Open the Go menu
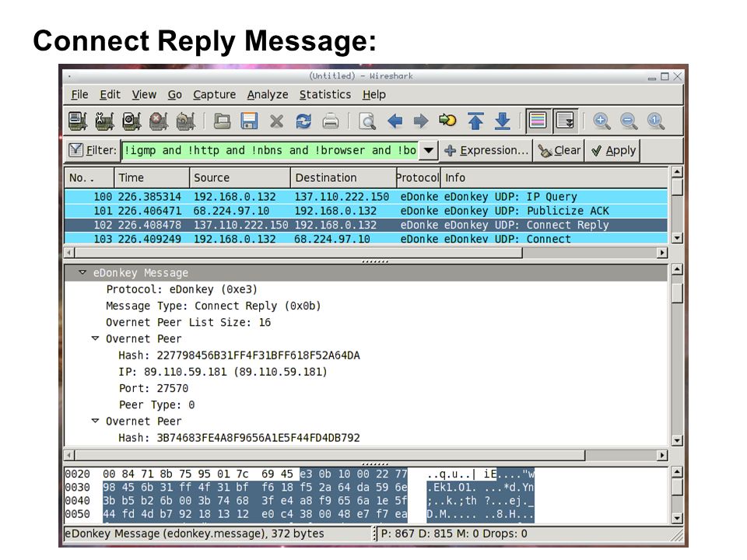This screenshot has height=560, width=747. 175,95
